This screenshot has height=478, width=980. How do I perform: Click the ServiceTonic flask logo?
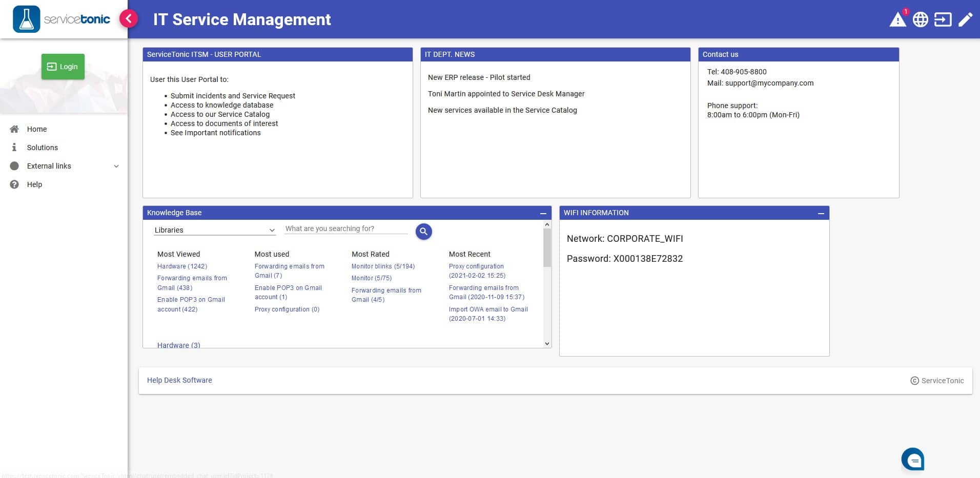[26, 18]
